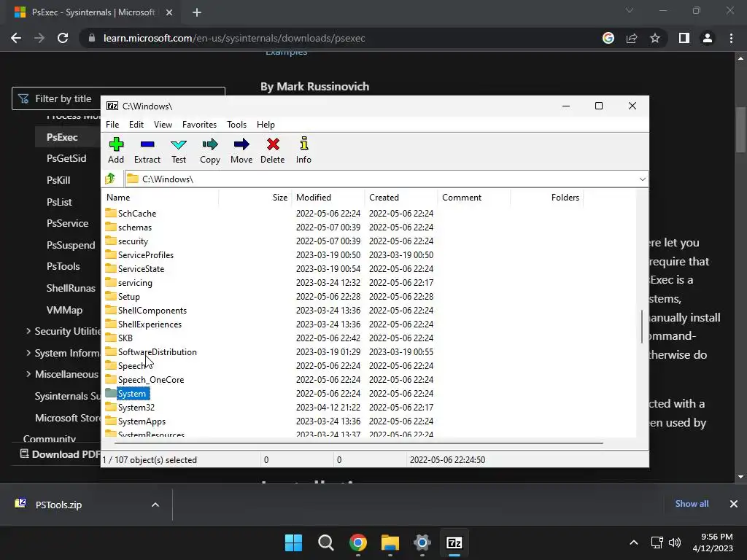The image size is (747, 560).
Task: Open the PSTools.zip download options chevron
Action: coord(155,505)
